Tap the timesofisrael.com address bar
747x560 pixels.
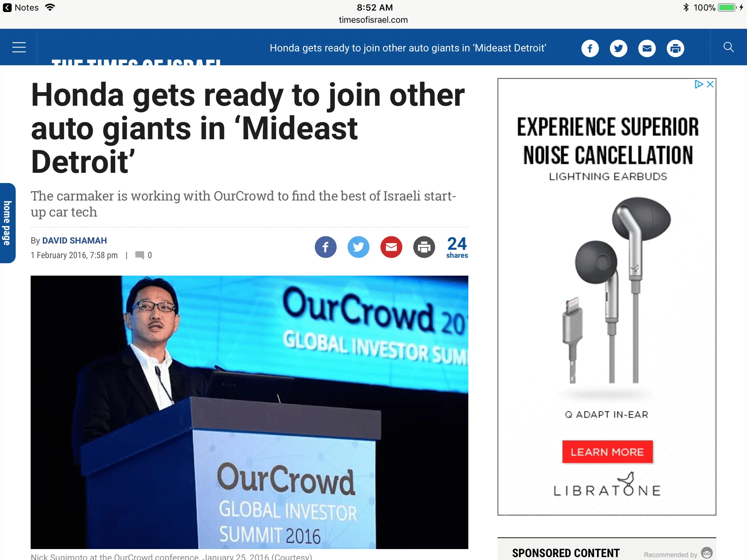(373, 20)
